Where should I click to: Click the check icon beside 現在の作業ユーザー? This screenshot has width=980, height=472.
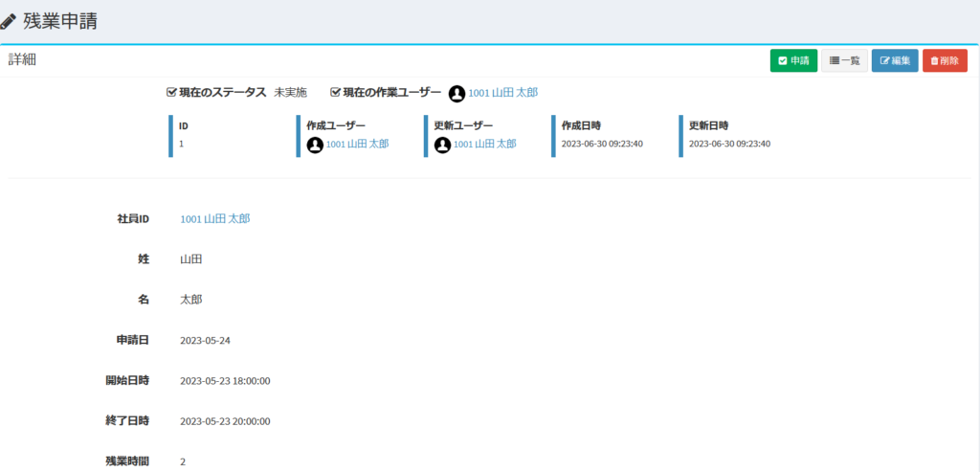coord(336,93)
